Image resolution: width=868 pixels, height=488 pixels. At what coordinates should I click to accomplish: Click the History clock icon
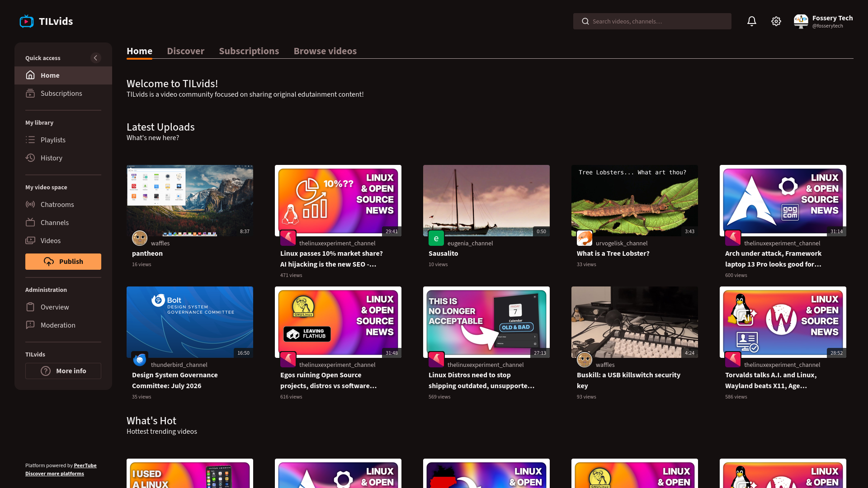(x=30, y=158)
